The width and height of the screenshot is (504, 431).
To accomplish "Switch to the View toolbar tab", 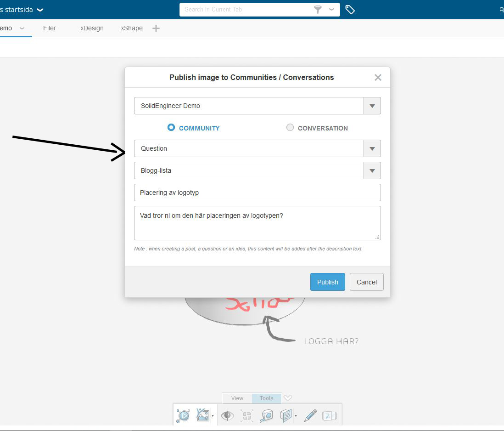I will point(237,398).
